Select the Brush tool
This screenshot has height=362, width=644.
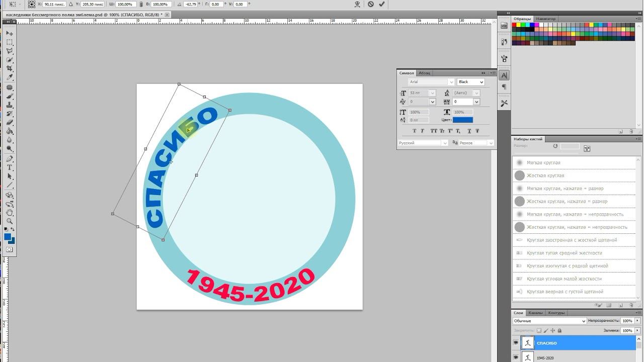(x=10, y=96)
